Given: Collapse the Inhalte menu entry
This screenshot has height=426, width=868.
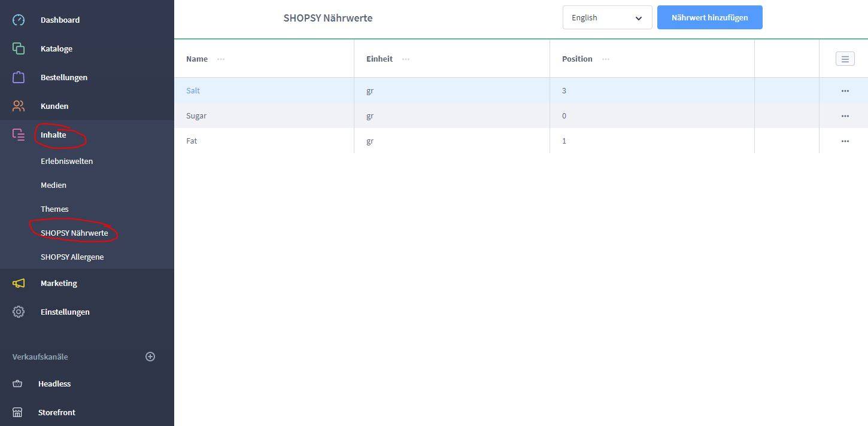Looking at the screenshot, I should (x=53, y=135).
